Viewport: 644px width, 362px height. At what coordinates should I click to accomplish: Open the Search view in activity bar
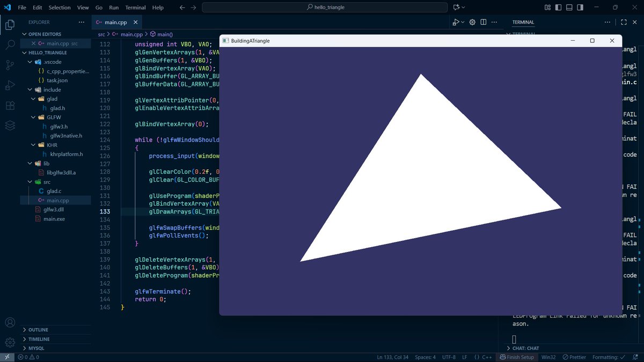click(10, 45)
